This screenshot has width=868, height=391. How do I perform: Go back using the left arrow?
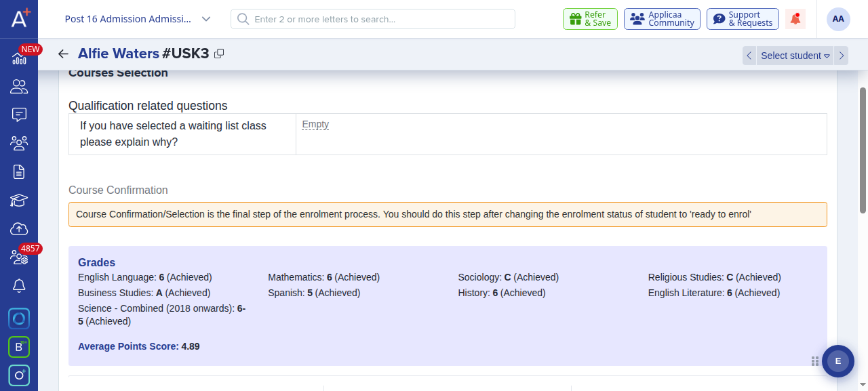click(63, 54)
